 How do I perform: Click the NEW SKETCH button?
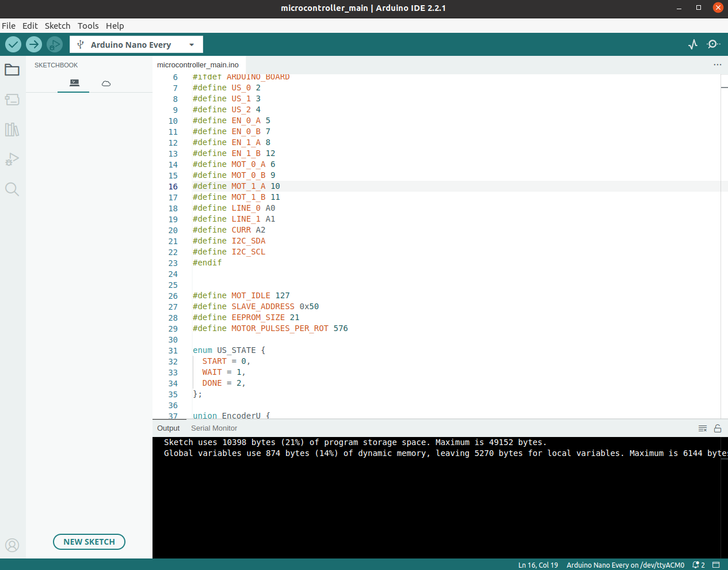(x=89, y=542)
